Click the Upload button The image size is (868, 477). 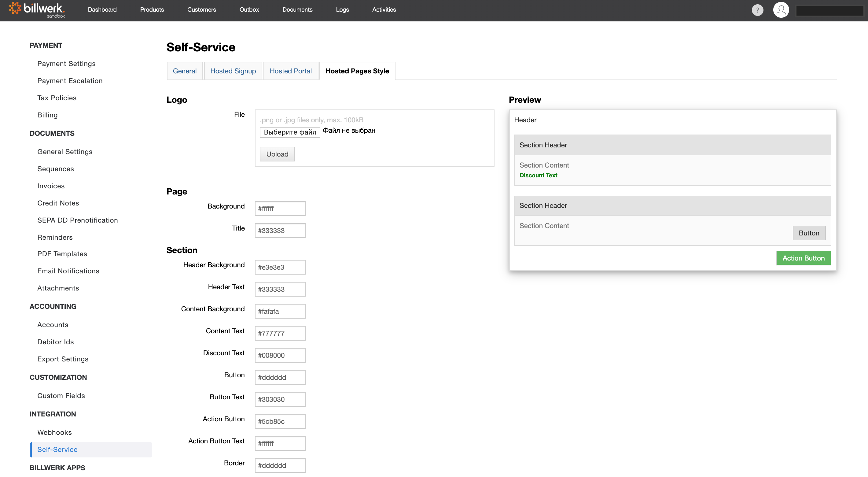tap(277, 154)
